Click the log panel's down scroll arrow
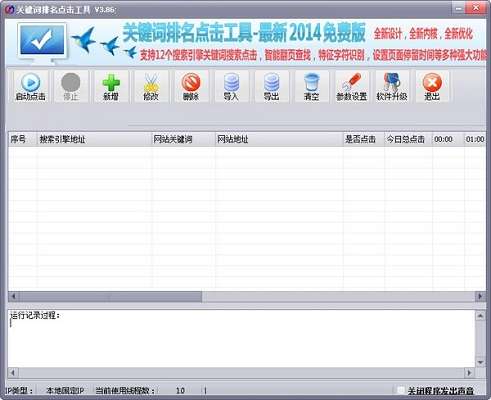Screen dimensions: 491x400 (480, 362)
